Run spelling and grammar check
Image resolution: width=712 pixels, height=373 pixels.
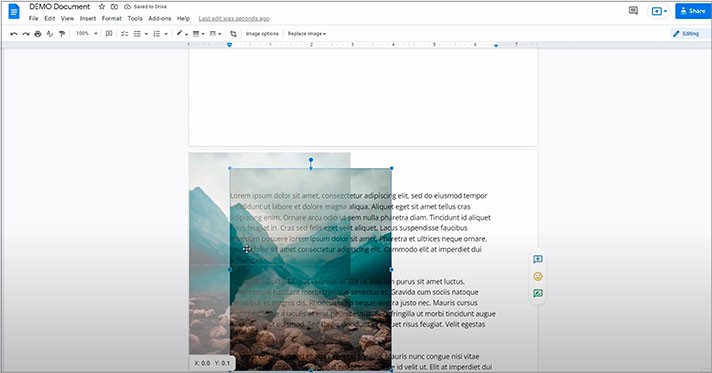click(x=50, y=34)
